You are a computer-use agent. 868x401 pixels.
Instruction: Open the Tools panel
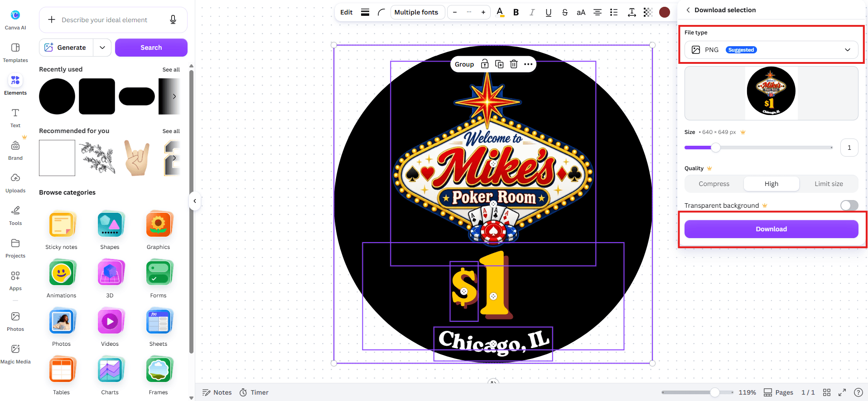click(15, 215)
